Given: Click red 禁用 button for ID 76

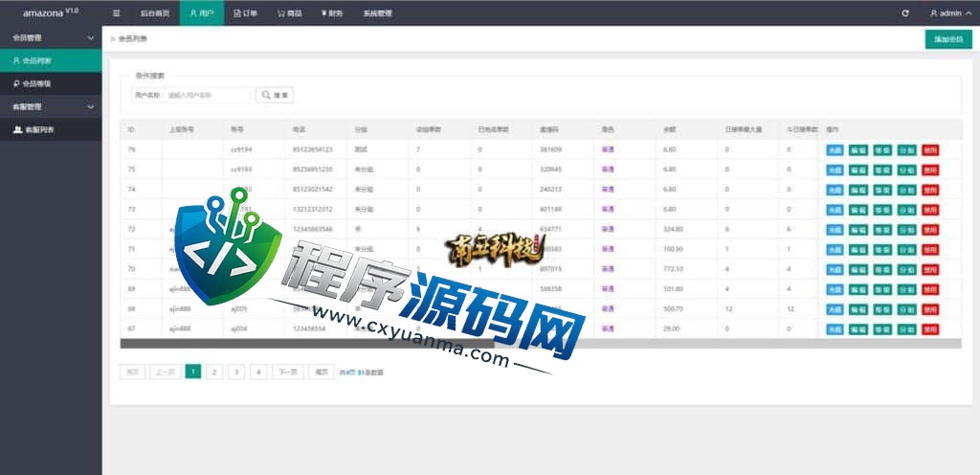Looking at the screenshot, I should (930, 150).
